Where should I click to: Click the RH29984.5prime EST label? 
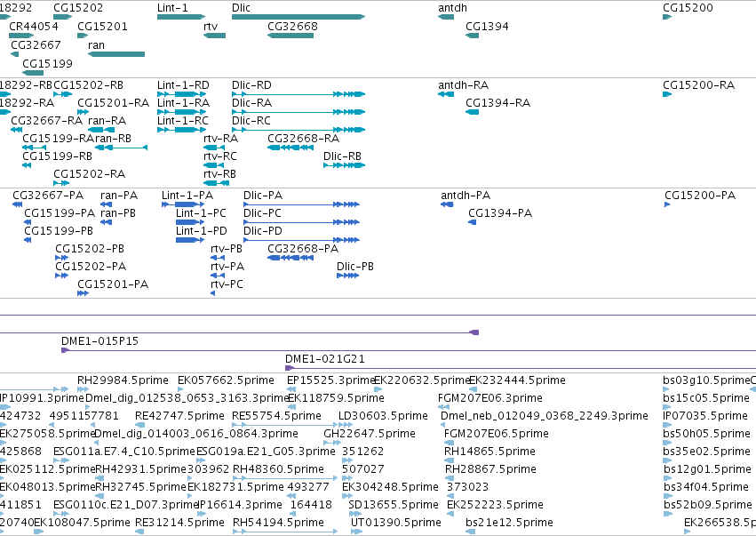point(123,380)
